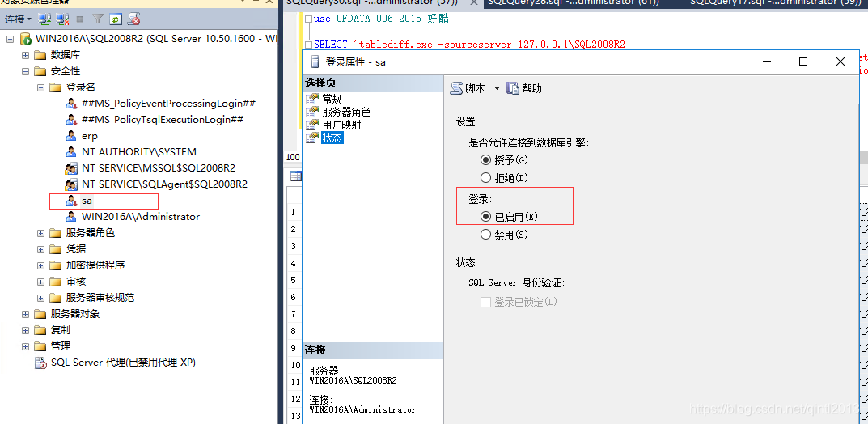Viewport: 868px width, 424px height.
Task: Click the server database cylinder icon
Action: click(25, 40)
